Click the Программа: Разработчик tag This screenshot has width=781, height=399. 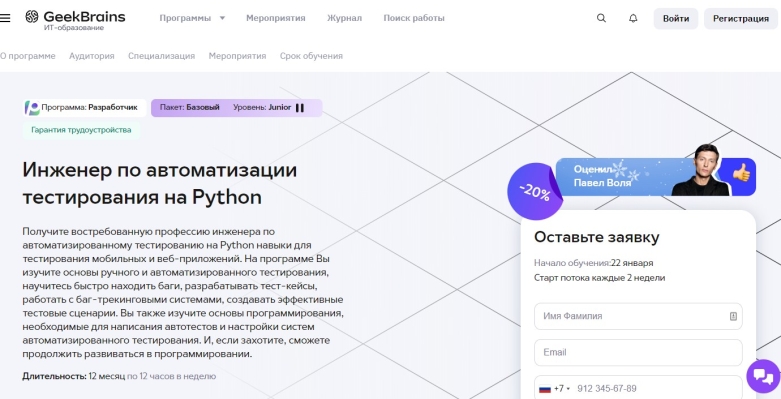(x=85, y=108)
